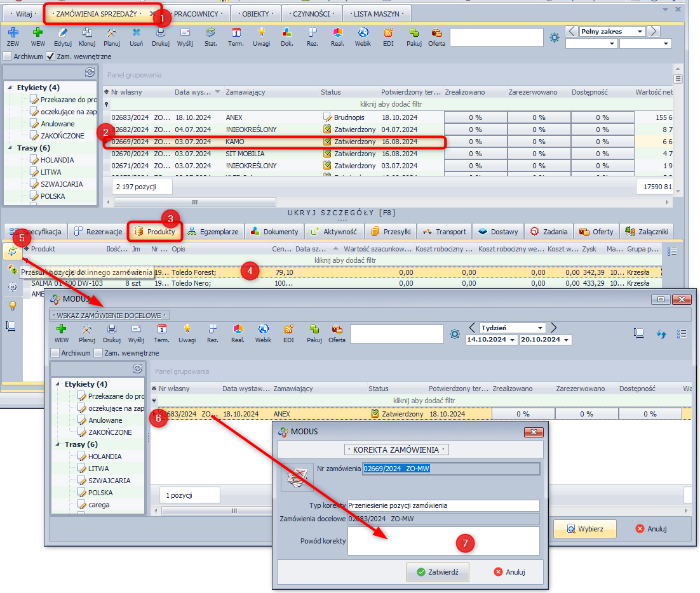Open Stat. status icon
Viewport: 700px width, 593px height.
click(210, 32)
